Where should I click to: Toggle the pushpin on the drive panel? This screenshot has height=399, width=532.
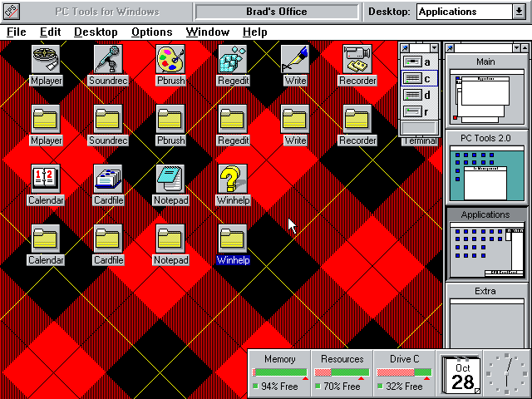point(405,48)
